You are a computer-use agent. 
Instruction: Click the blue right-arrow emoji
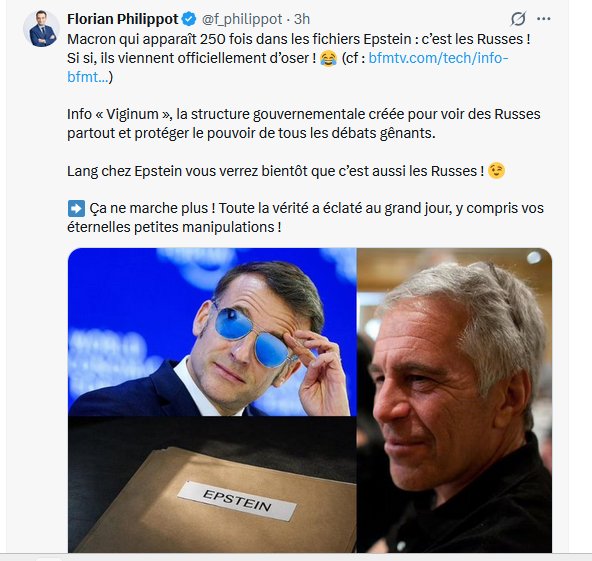click(x=76, y=208)
